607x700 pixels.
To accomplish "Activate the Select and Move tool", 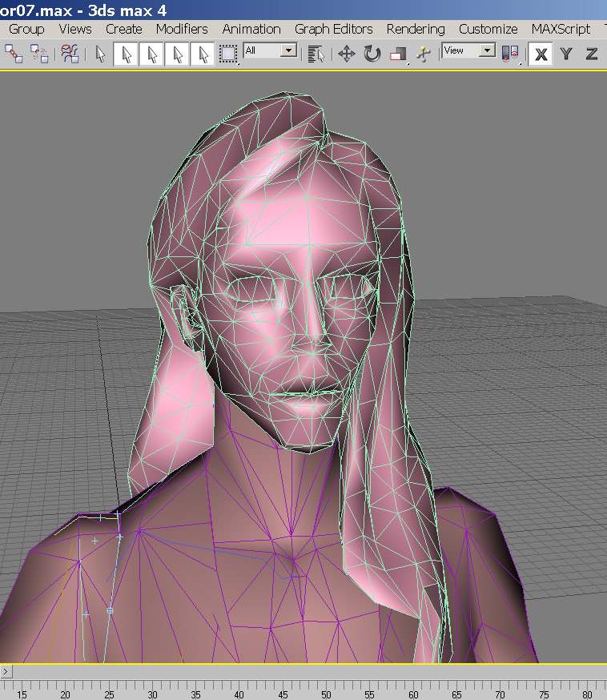I will [x=346, y=54].
